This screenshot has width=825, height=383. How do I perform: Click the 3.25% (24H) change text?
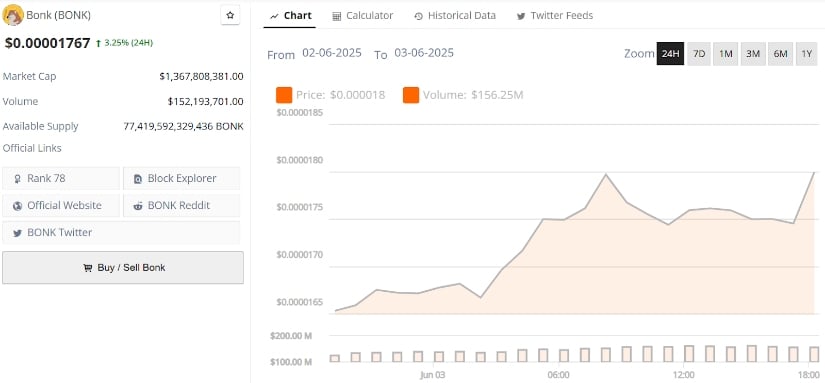(128, 43)
